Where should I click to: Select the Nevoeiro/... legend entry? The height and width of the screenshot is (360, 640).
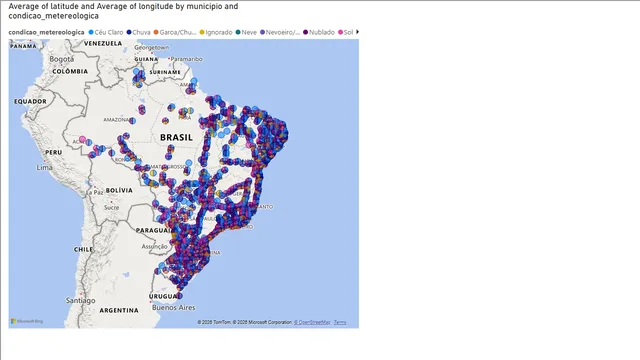click(280, 32)
